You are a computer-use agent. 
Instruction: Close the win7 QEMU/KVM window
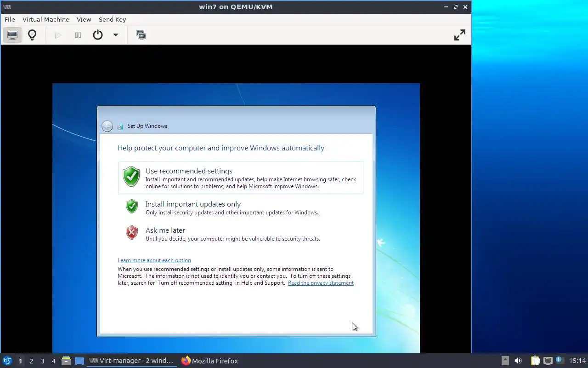(x=465, y=7)
